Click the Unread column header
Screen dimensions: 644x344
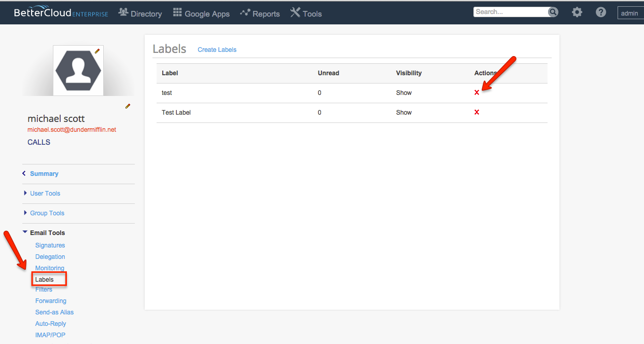[328, 73]
